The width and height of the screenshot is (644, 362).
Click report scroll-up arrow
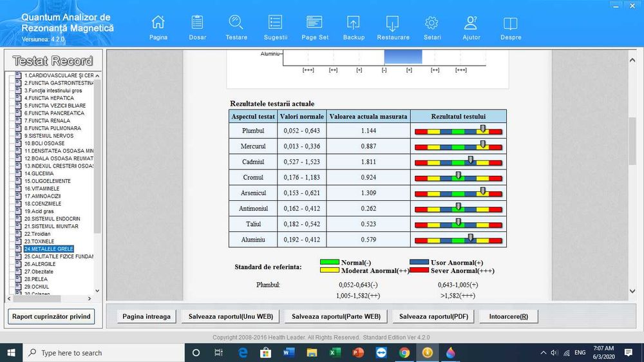pyautogui.click(x=632, y=60)
